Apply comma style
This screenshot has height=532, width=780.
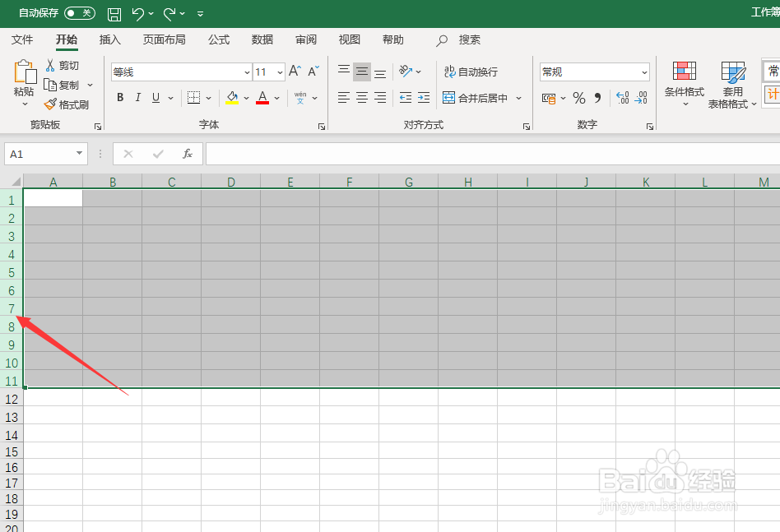click(x=597, y=98)
